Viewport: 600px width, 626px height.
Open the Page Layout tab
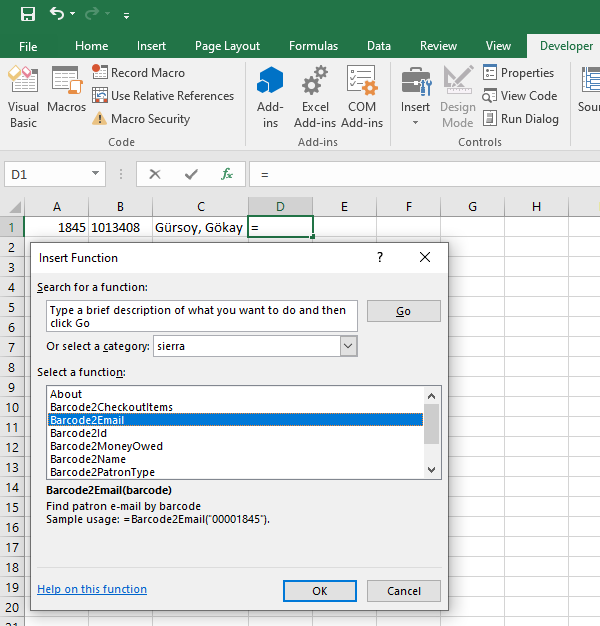227,46
